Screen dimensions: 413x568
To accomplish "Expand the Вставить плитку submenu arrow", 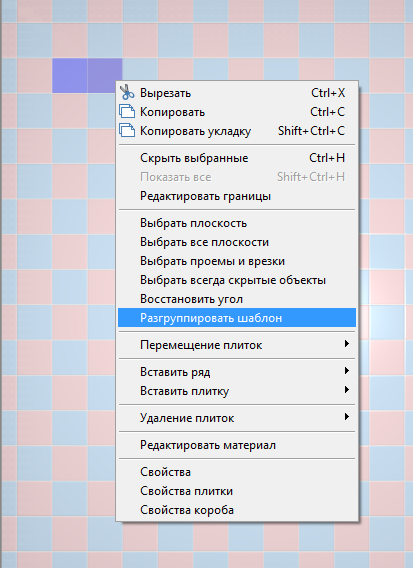I will 347,390.
